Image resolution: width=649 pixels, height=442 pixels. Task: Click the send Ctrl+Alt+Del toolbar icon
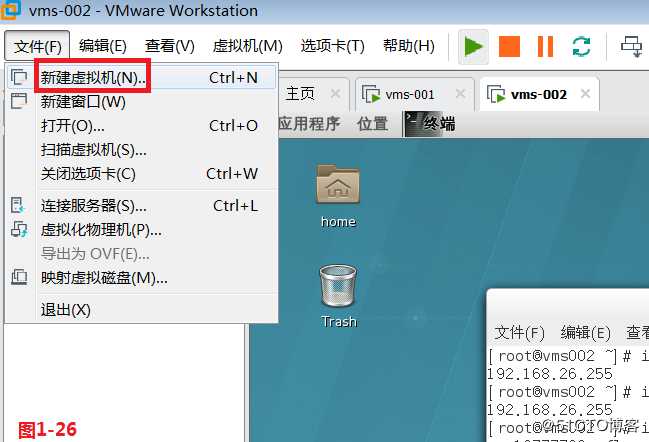632,46
